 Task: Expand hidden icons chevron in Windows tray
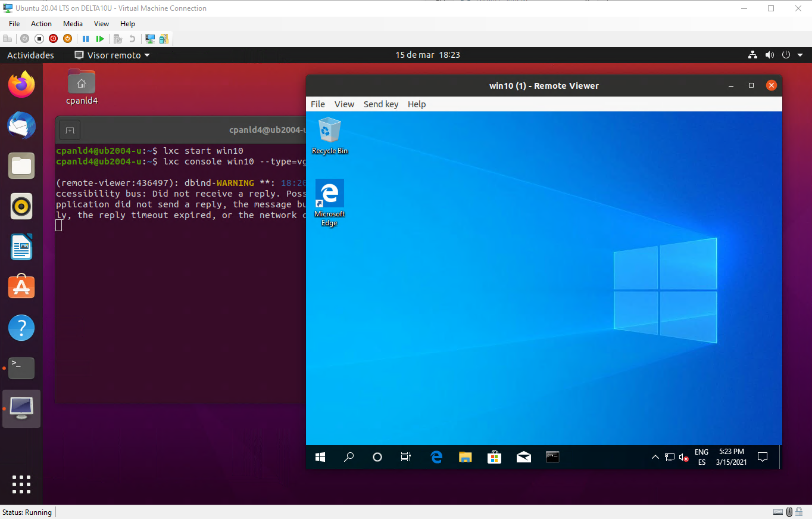click(x=655, y=457)
